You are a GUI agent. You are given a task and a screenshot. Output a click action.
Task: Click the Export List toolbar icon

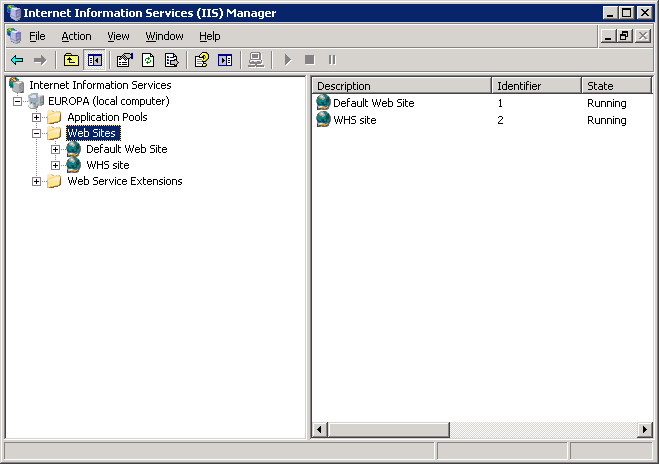click(171, 60)
